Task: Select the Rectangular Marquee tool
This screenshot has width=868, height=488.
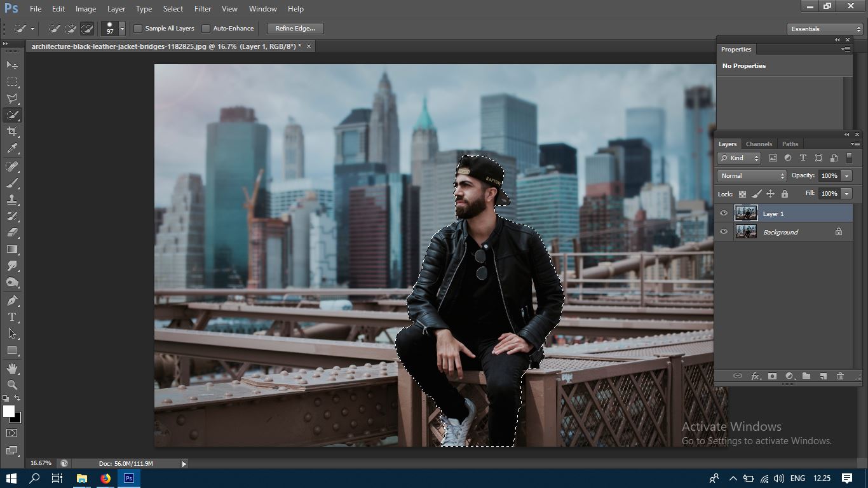Action: click(12, 82)
